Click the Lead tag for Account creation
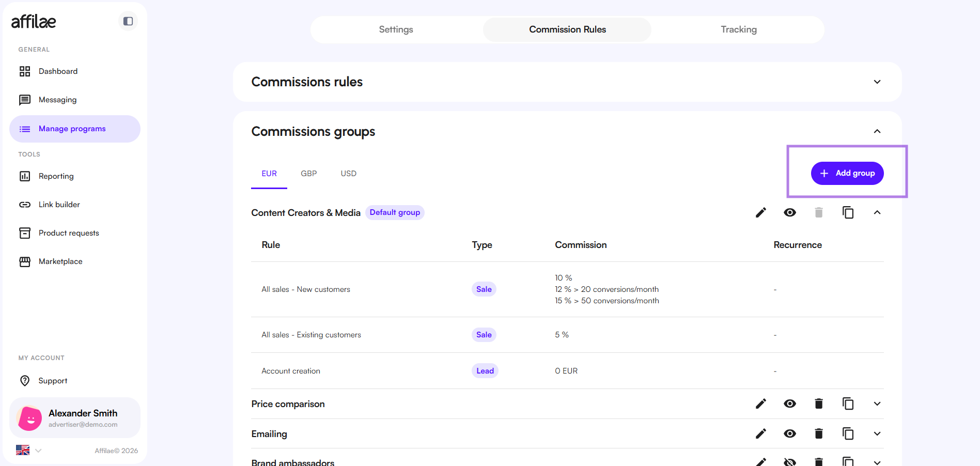 (x=485, y=371)
